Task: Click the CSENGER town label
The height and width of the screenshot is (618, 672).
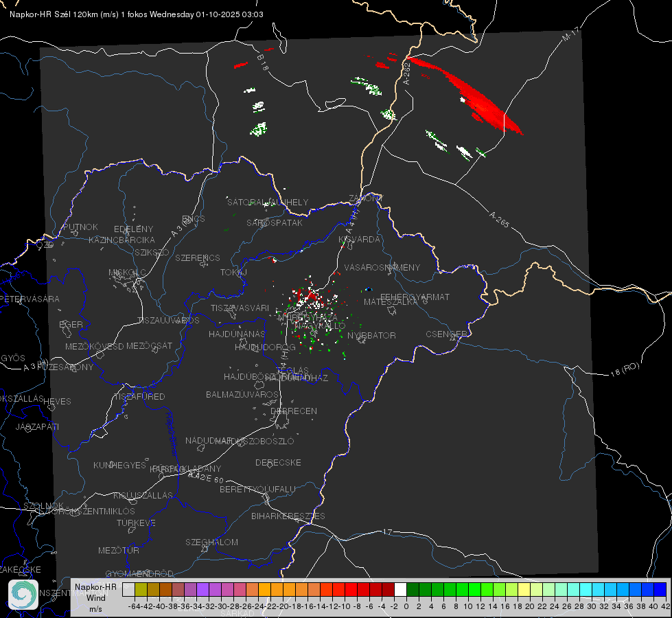Action: point(446,334)
